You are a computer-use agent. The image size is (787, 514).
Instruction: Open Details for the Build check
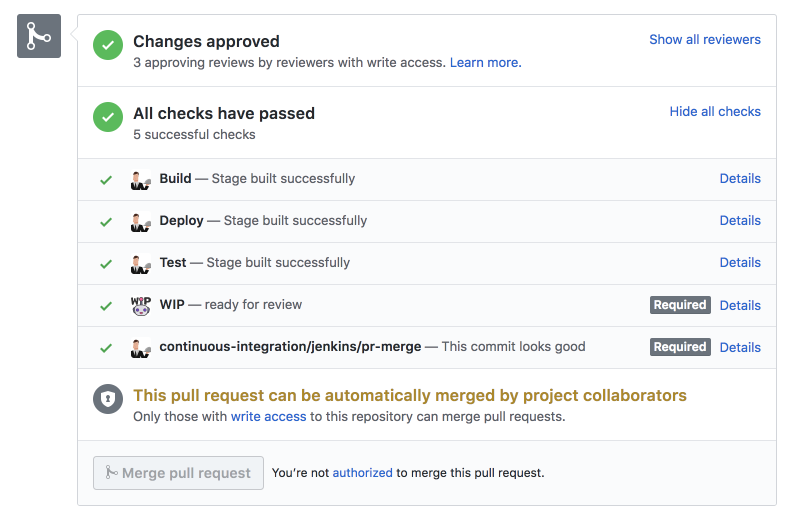(x=740, y=179)
